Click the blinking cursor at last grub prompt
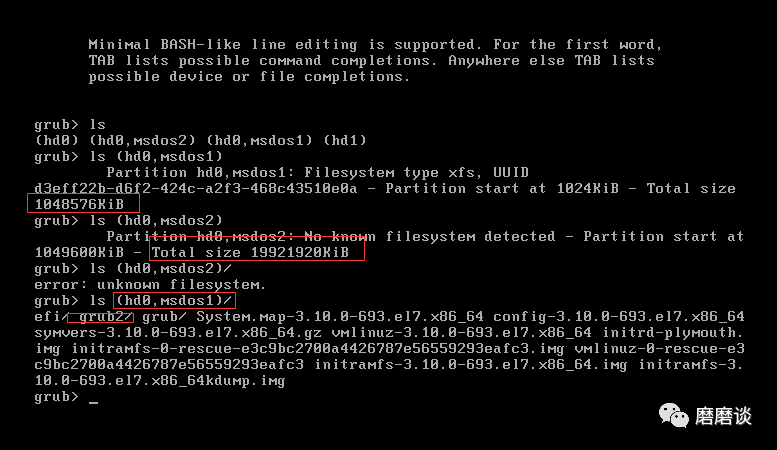Image resolution: width=777 pixels, height=450 pixels. [x=93, y=402]
